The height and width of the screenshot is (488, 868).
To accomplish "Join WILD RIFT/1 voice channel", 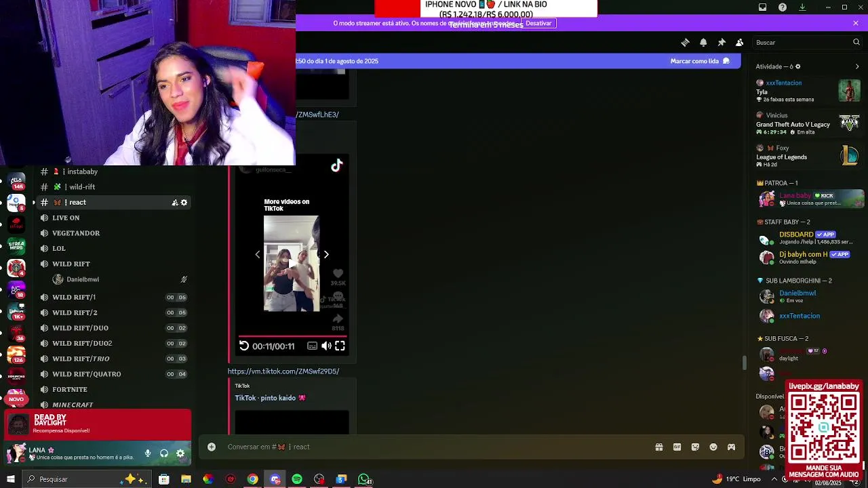I will [113, 297].
